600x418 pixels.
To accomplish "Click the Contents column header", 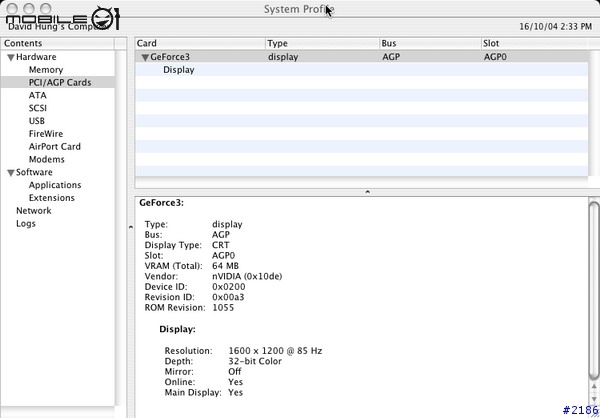I will [x=57, y=43].
